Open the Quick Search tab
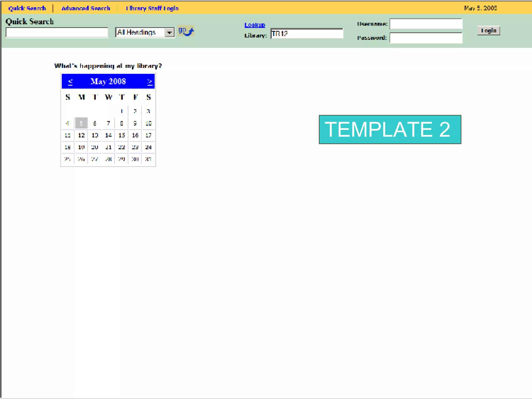Viewport: 532px width, 399px height. click(x=27, y=8)
